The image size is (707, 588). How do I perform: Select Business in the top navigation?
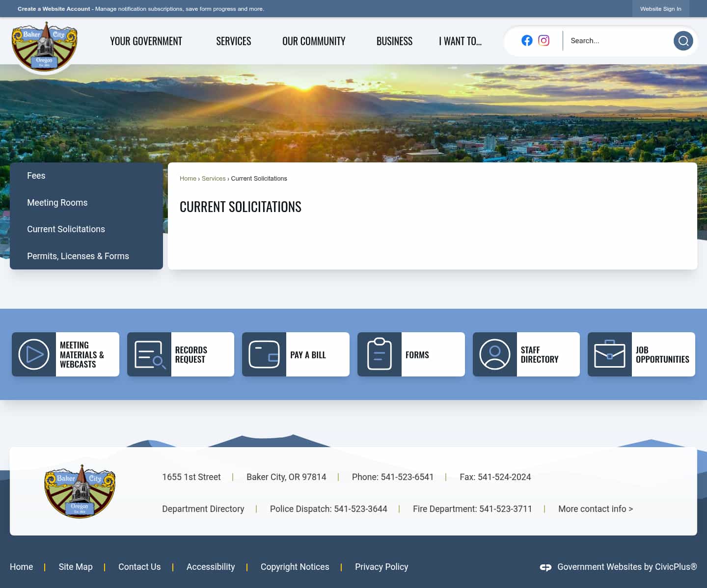click(x=394, y=41)
